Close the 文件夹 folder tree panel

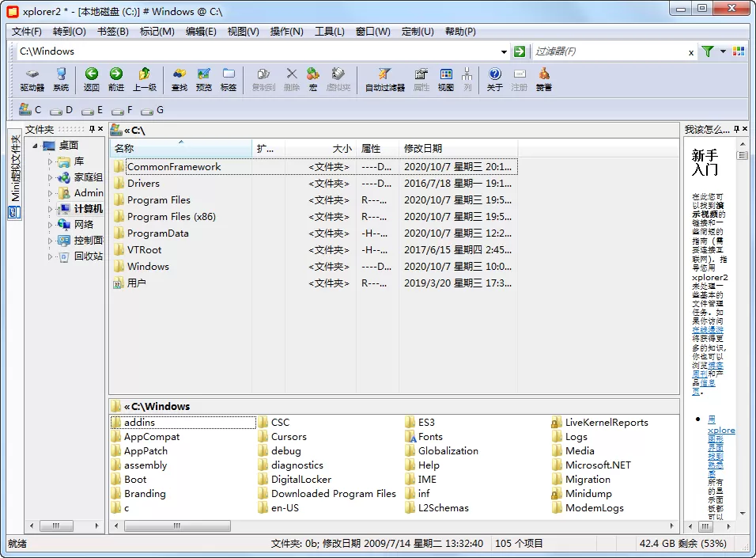100,129
